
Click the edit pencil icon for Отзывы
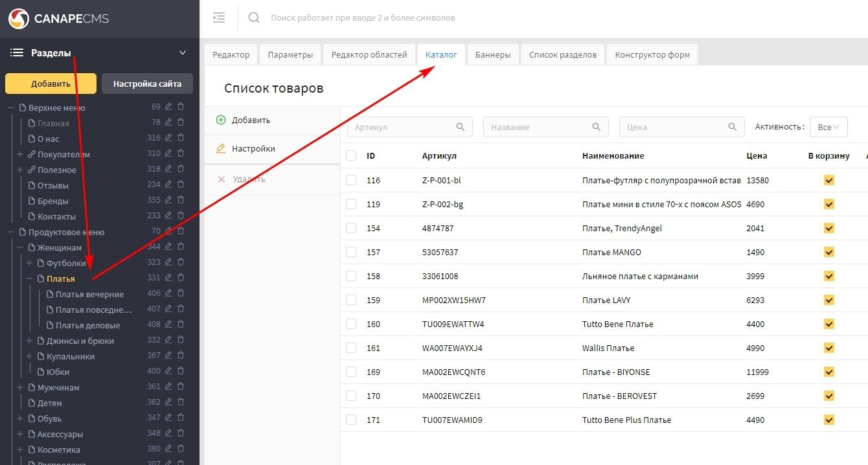pyautogui.click(x=168, y=185)
